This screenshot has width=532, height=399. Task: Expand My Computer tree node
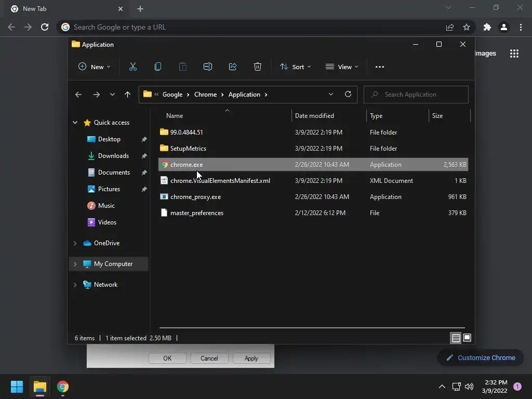pyautogui.click(x=75, y=264)
